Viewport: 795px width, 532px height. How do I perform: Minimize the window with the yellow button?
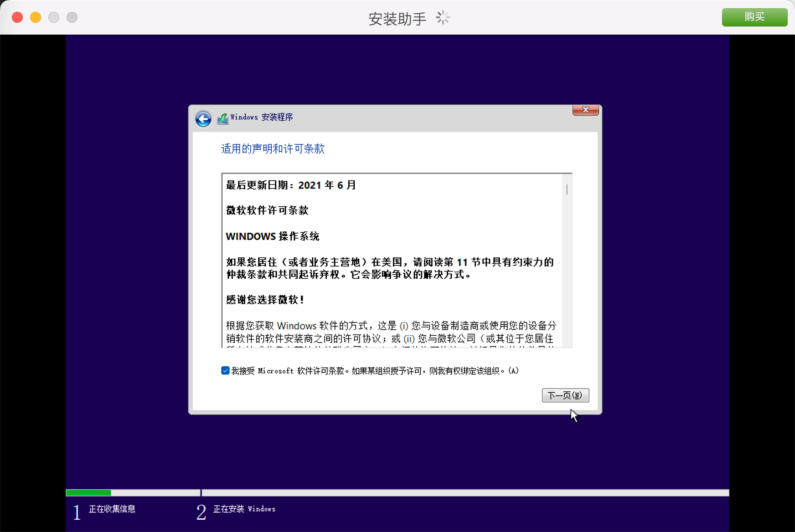tap(36, 17)
